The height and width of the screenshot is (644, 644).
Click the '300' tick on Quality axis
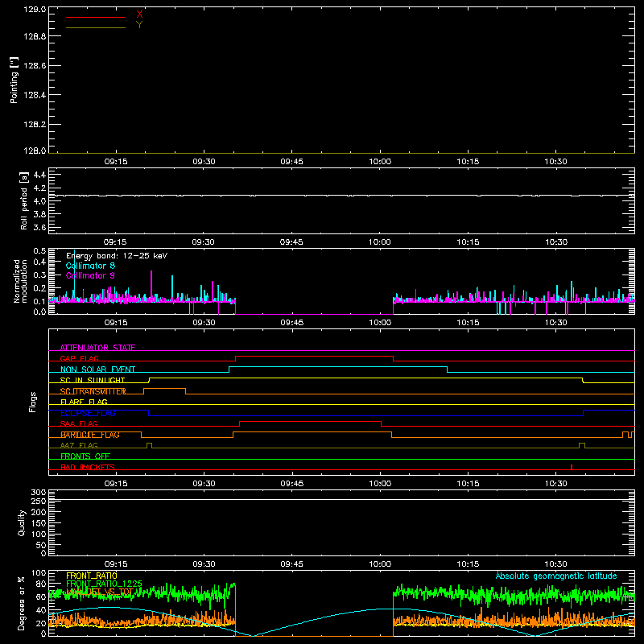pos(39,492)
